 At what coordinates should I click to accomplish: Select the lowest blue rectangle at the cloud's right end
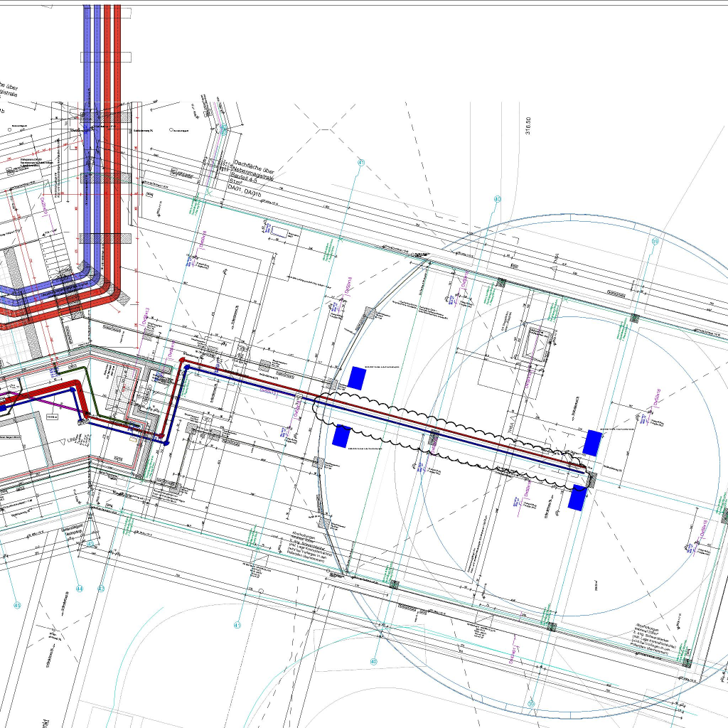pos(577,498)
